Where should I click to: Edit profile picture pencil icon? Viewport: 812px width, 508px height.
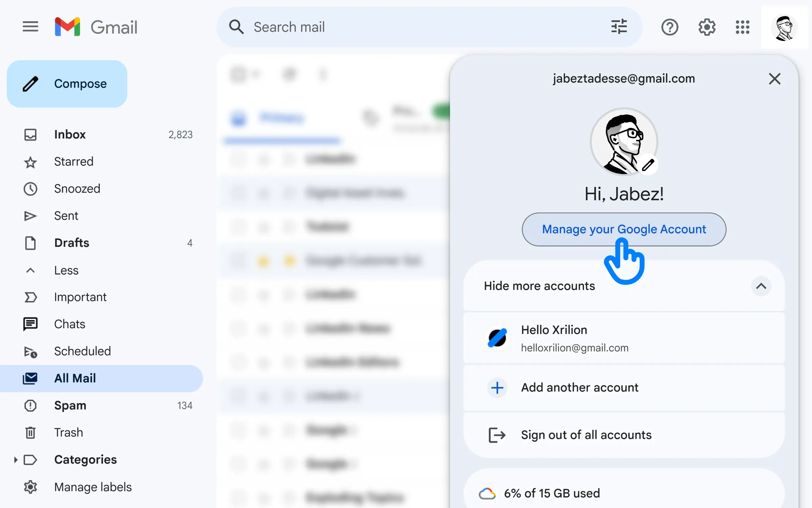coord(648,165)
